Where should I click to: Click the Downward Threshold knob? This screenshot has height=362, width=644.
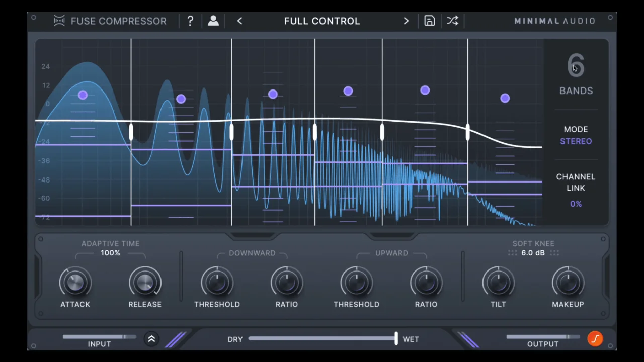(217, 282)
